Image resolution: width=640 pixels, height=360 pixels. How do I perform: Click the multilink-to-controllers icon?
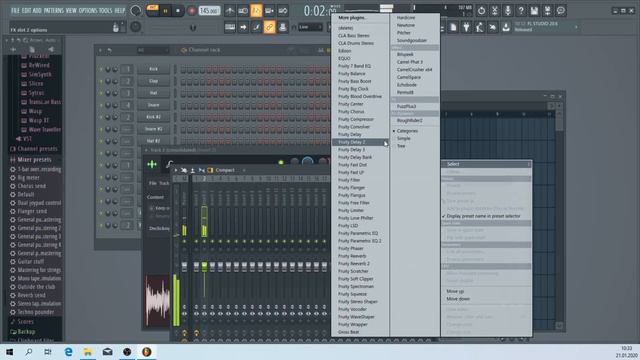[282, 27]
